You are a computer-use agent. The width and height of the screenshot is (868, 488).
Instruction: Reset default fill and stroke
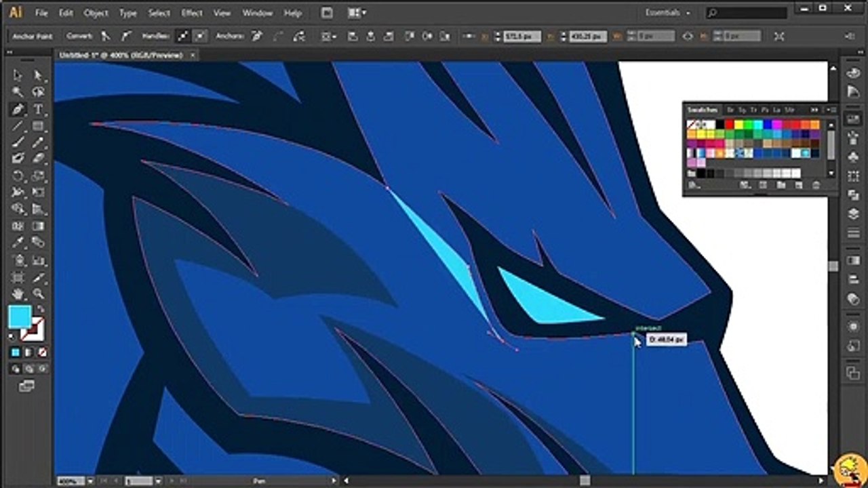[11, 335]
